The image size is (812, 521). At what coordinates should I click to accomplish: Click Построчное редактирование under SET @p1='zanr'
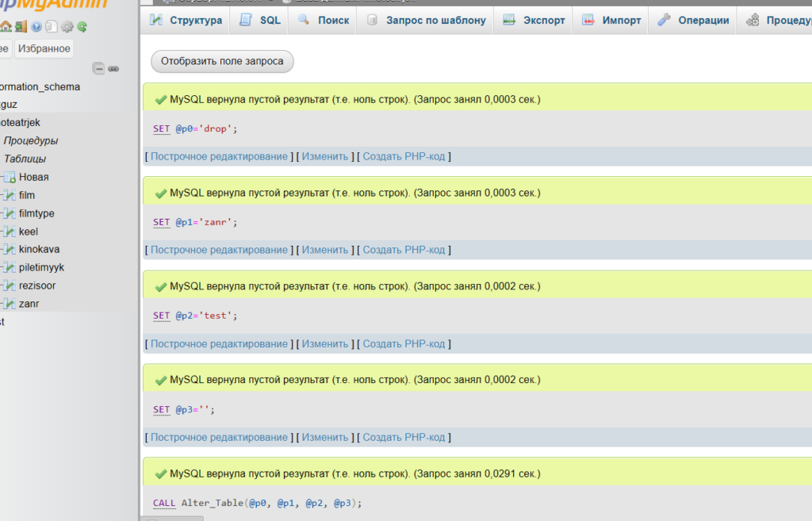point(219,250)
